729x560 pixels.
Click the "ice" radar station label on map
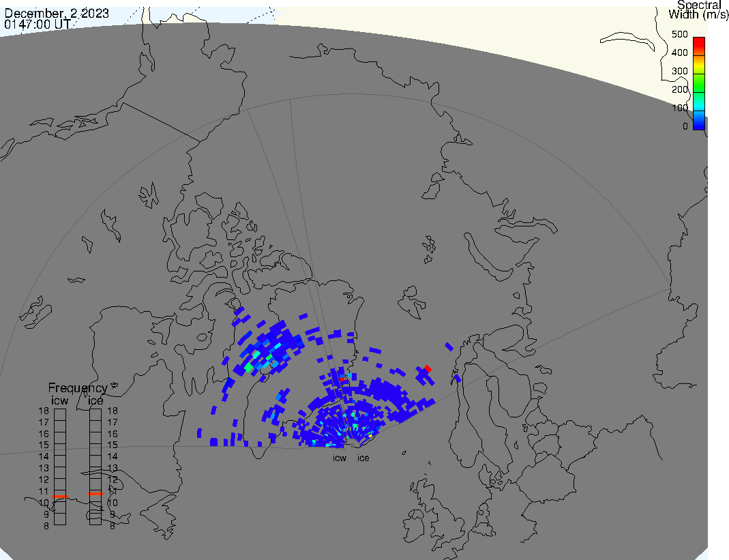point(363,458)
